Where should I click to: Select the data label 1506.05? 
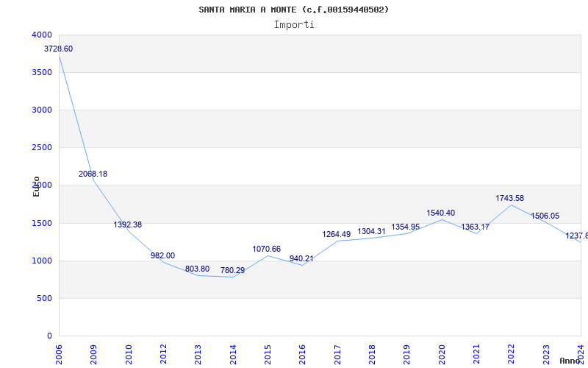(545, 216)
